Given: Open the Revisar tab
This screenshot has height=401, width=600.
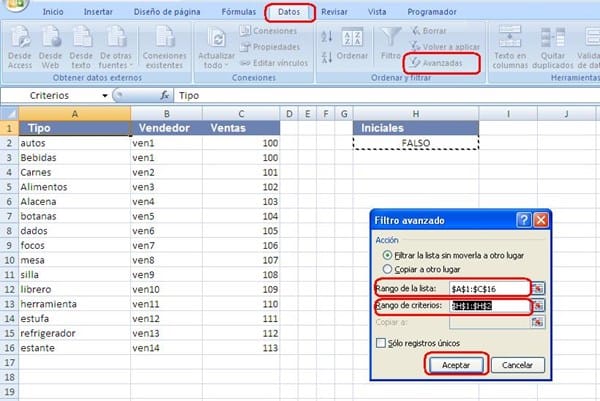Looking at the screenshot, I should click(334, 12).
